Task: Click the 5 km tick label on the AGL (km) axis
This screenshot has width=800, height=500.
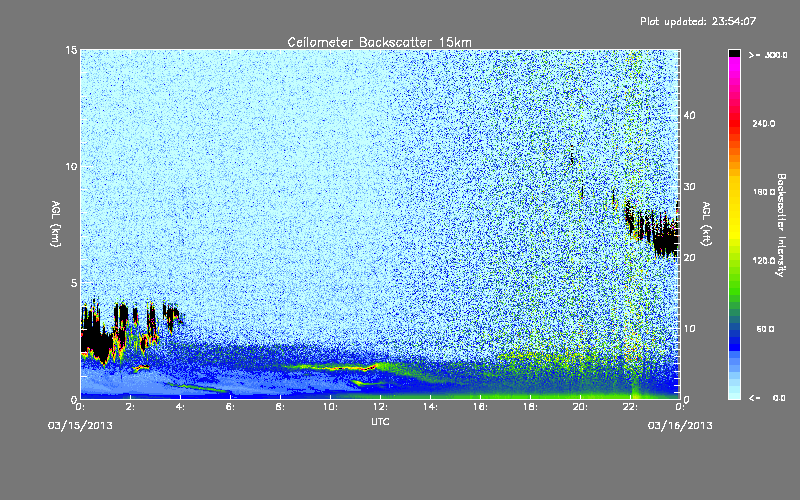Action: pos(74,283)
